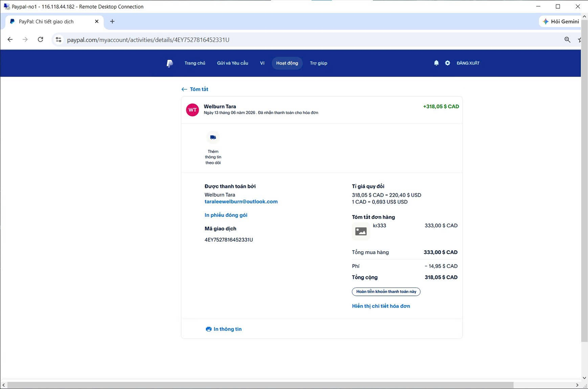Screen dimensions: 588x389
Task: Click the Tổng cộng 318,05 $ CAD value
Action: [x=441, y=277]
